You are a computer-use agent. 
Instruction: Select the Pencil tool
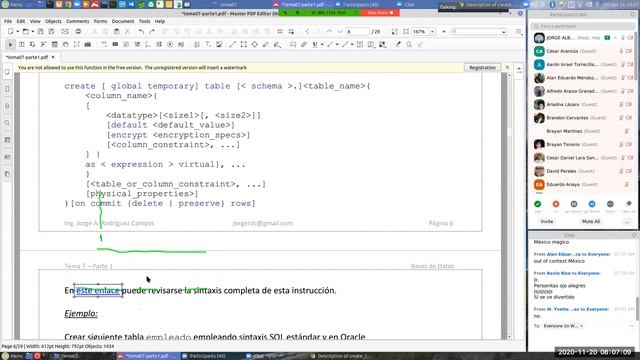click(x=266, y=44)
